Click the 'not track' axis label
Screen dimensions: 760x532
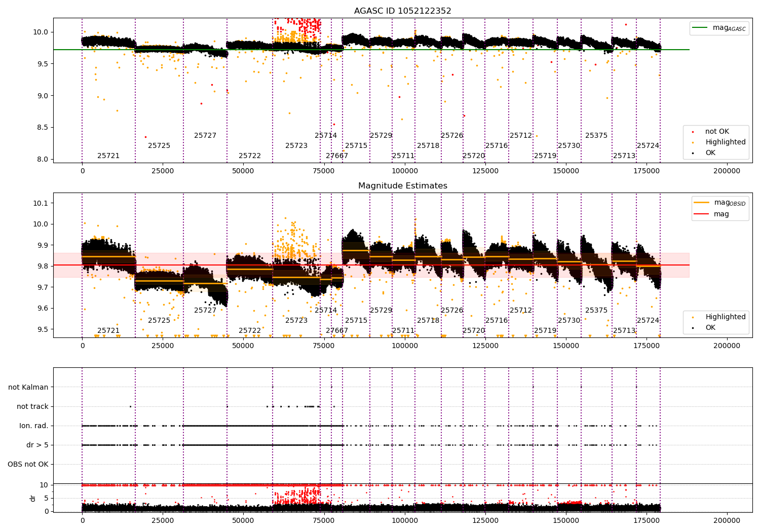[32, 406]
